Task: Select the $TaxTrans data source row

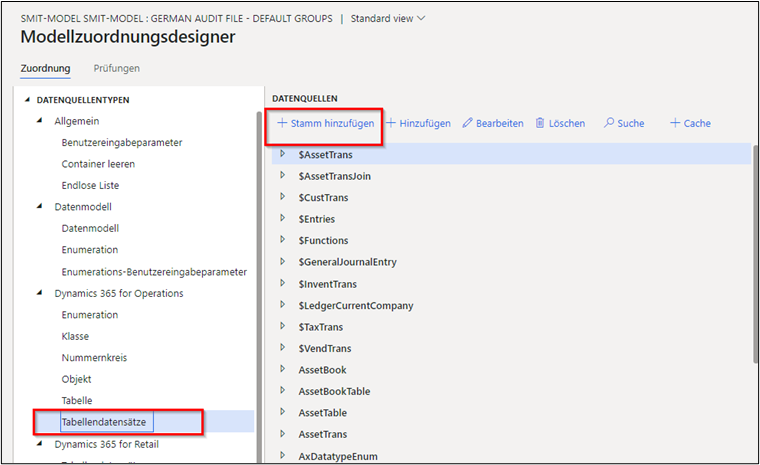Action: (323, 327)
